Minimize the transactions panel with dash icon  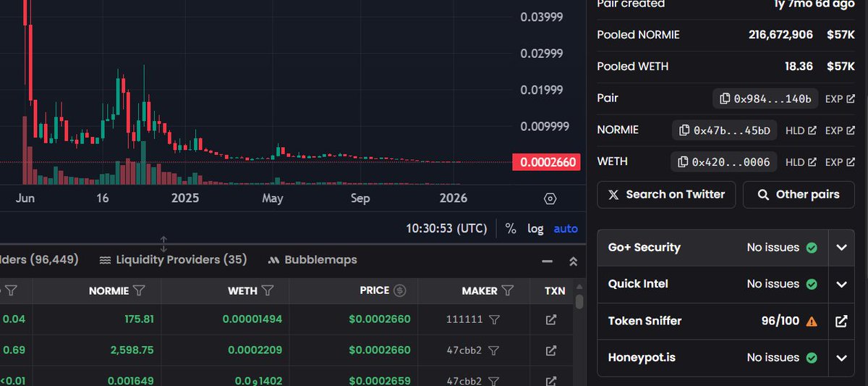(x=548, y=261)
